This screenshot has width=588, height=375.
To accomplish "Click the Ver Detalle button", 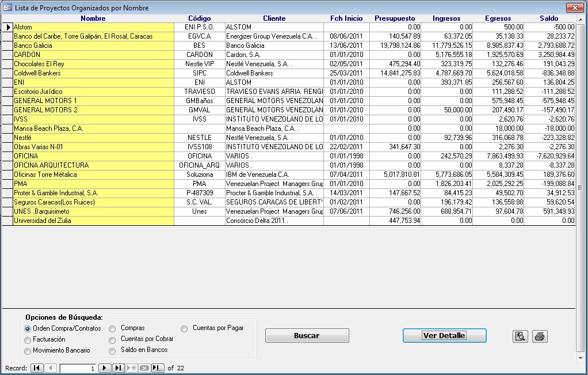I will tap(444, 336).
